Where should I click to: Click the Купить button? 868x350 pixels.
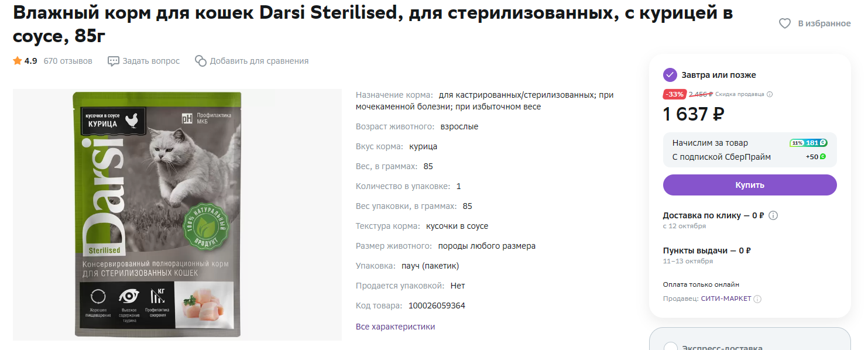pos(750,185)
